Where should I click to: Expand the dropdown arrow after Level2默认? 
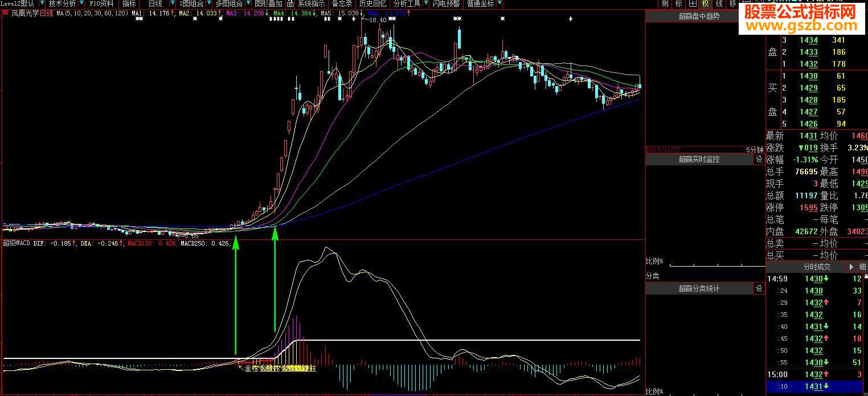pos(41,3)
